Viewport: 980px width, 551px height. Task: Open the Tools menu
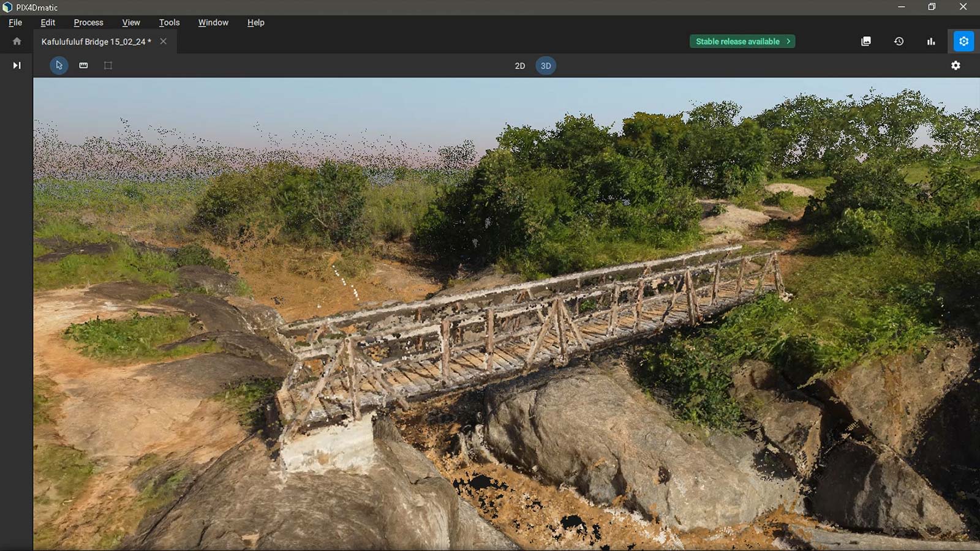click(168, 23)
